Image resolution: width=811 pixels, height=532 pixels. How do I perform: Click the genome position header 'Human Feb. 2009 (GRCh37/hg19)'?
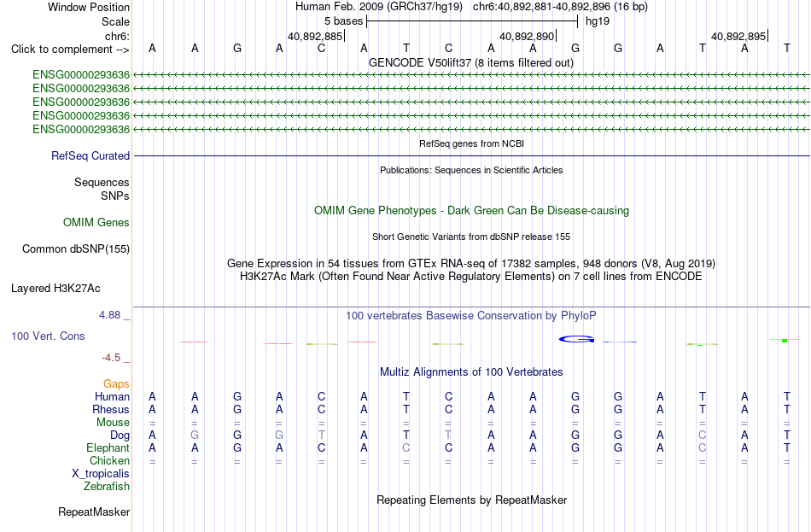coord(380,7)
